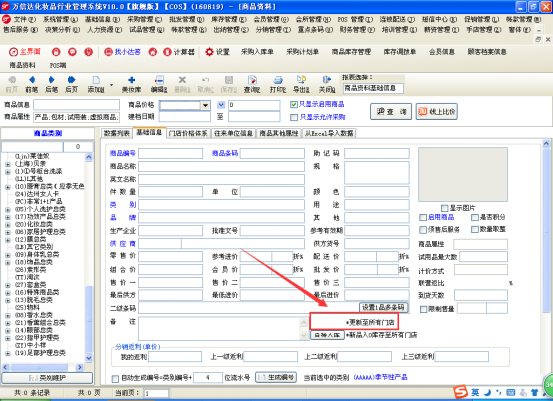Viewport: 553px width, 401px height.
Task: Click the form's vertical scrollbar up arrow
Action: [x=546, y=144]
